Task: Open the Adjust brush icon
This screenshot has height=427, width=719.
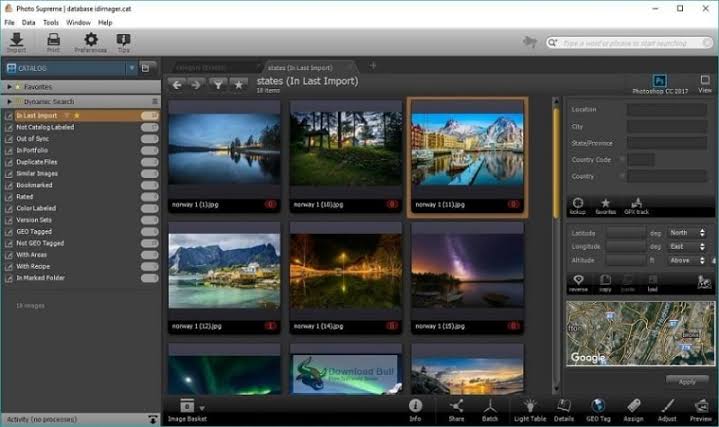Action: (667, 410)
